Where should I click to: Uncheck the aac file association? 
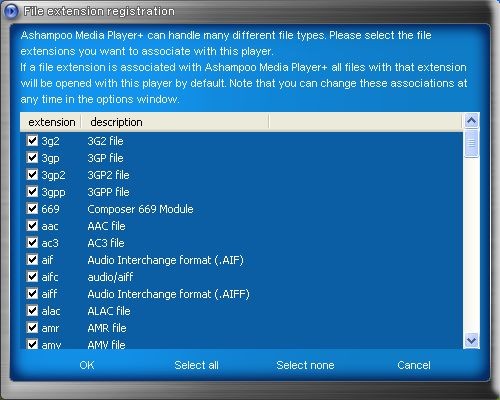tap(32, 226)
